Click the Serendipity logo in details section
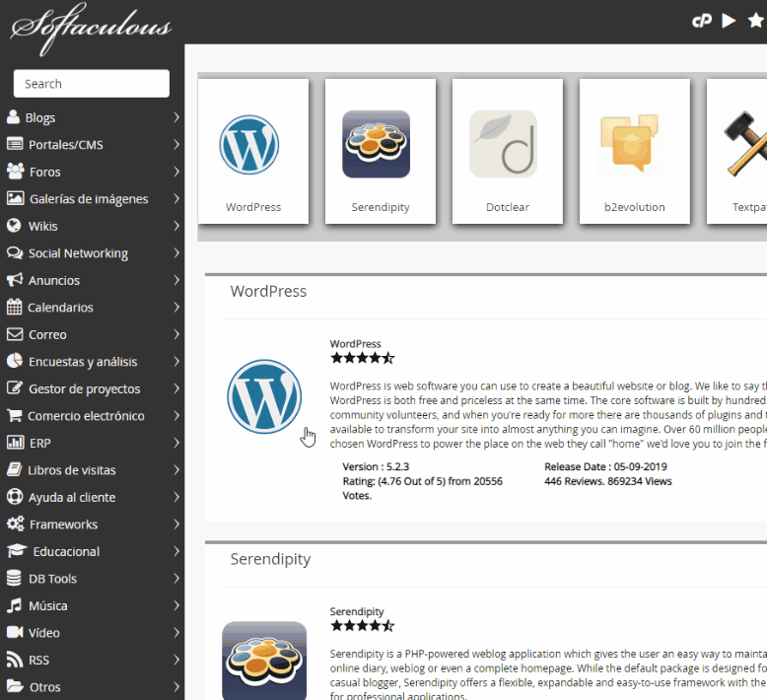 [264, 659]
